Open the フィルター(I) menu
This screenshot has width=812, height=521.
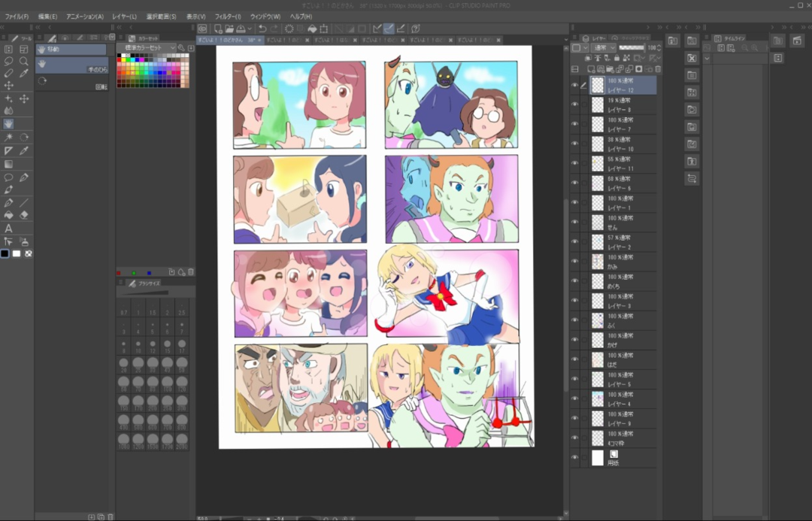point(228,17)
